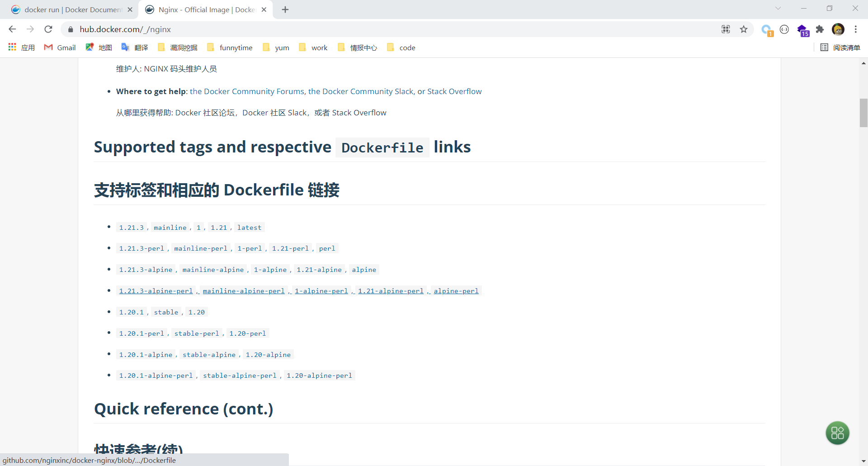The image size is (868, 466).
Task: Open the 1.21-alpine tag link
Action: [x=319, y=270]
